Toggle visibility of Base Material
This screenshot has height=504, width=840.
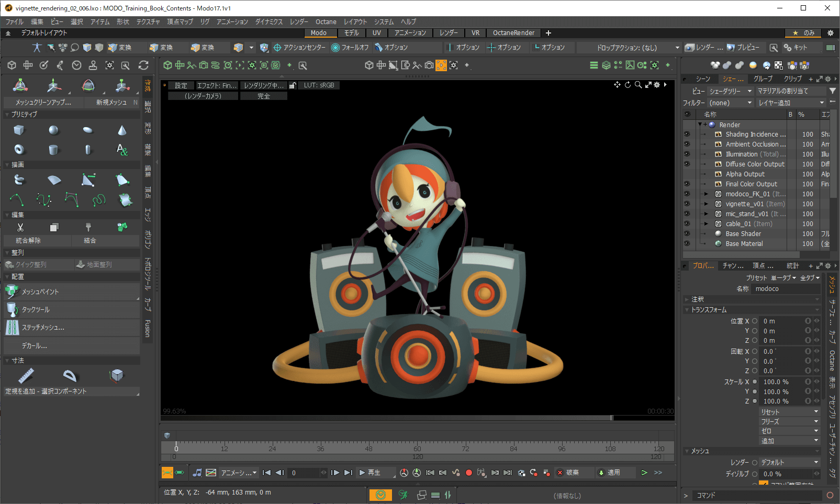click(x=687, y=243)
